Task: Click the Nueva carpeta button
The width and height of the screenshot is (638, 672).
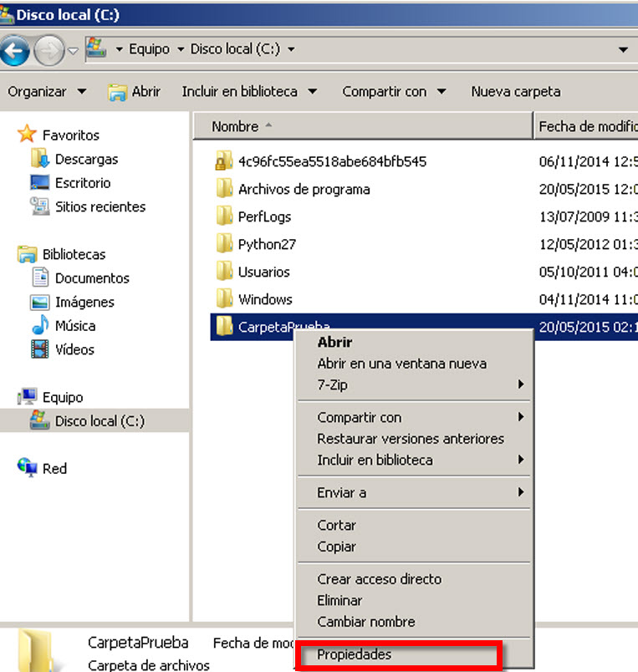Action: [x=515, y=92]
